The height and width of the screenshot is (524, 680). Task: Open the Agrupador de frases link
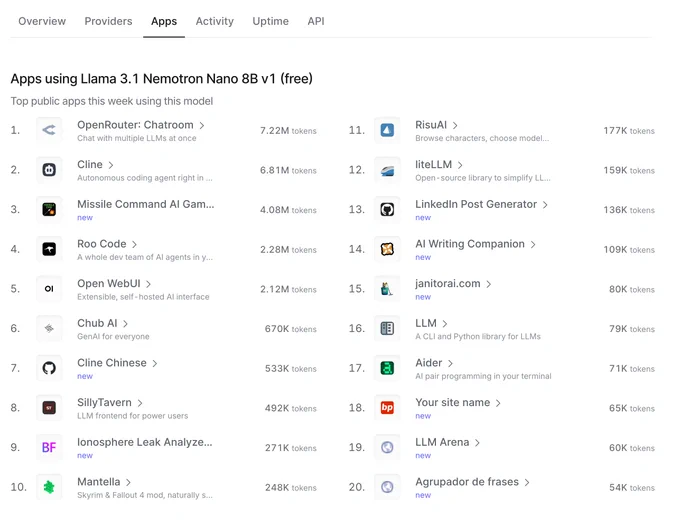(467, 482)
